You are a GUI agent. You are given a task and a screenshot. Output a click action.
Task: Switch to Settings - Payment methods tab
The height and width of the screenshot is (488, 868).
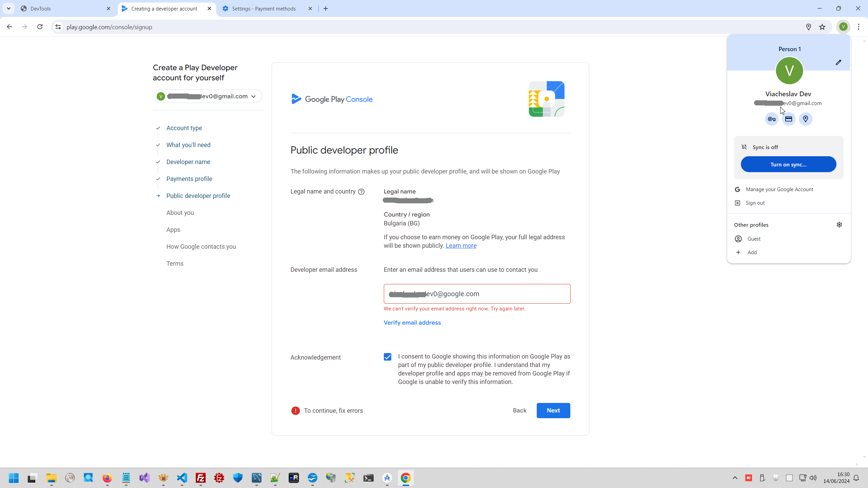(x=263, y=8)
